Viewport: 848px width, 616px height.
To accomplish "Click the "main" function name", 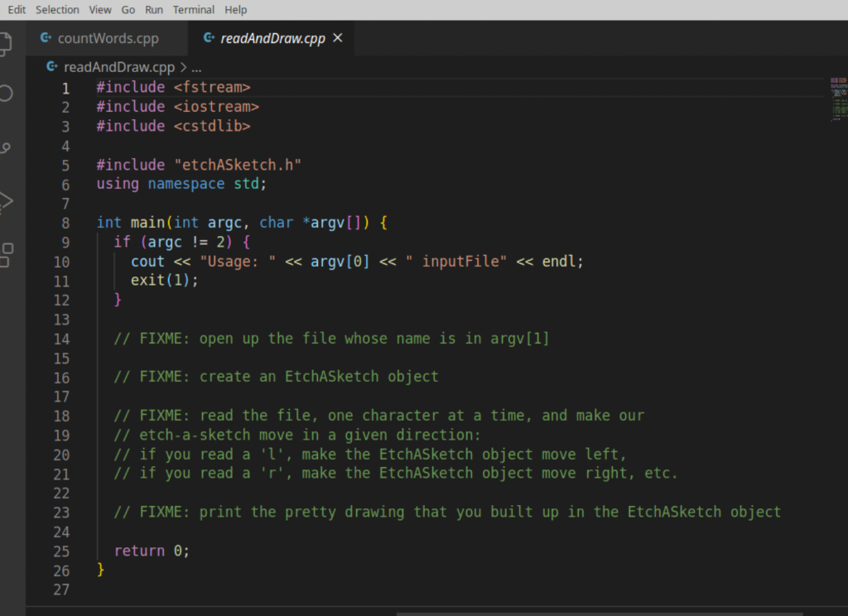I will 147,223.
